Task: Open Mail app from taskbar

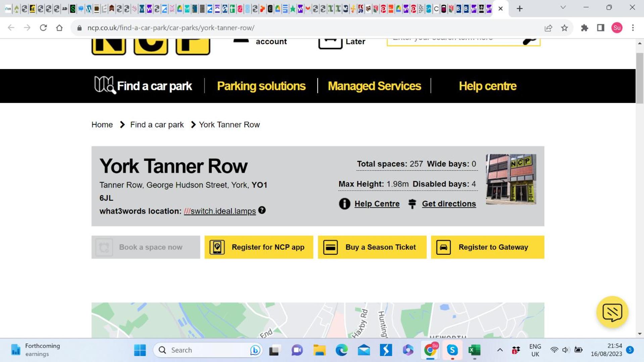Action: [364, 350]
